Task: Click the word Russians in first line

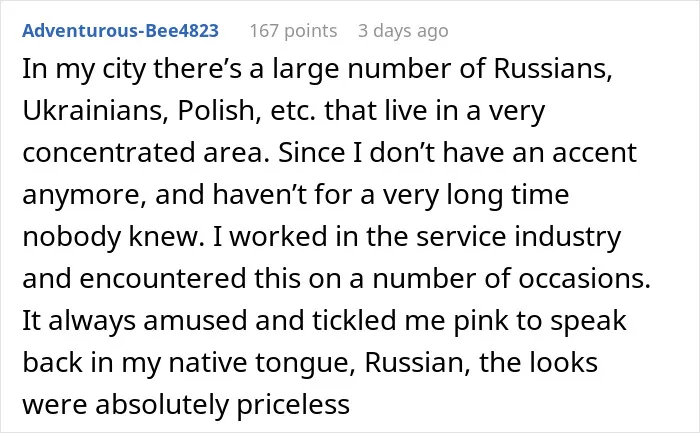Action: (x=553, y=69)
